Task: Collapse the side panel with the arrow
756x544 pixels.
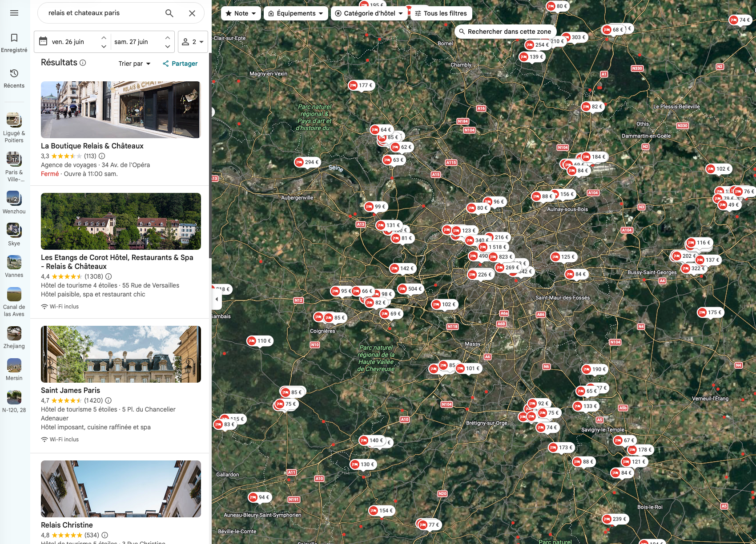Action: click(216, 299)
